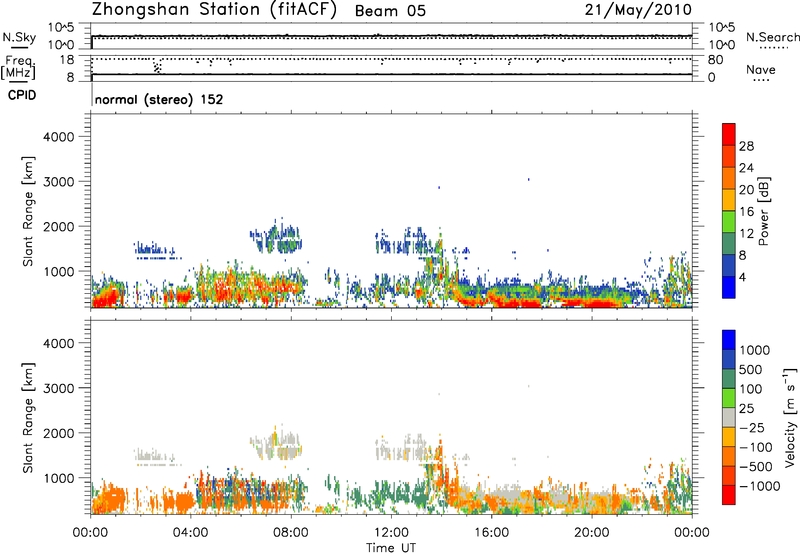800x554 pixels.
Task: Click the 'Time UT' axis title
Action: tap(391, 548)
